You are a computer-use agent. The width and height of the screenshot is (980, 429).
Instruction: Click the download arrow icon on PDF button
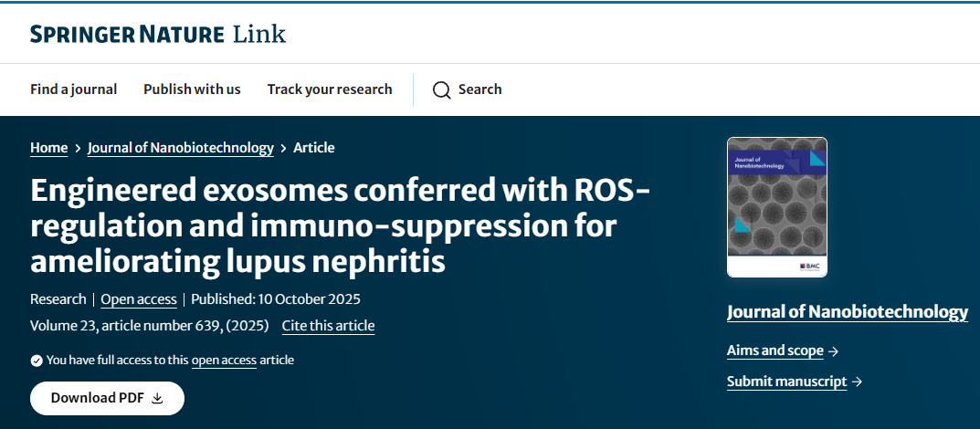coord(156,398)
